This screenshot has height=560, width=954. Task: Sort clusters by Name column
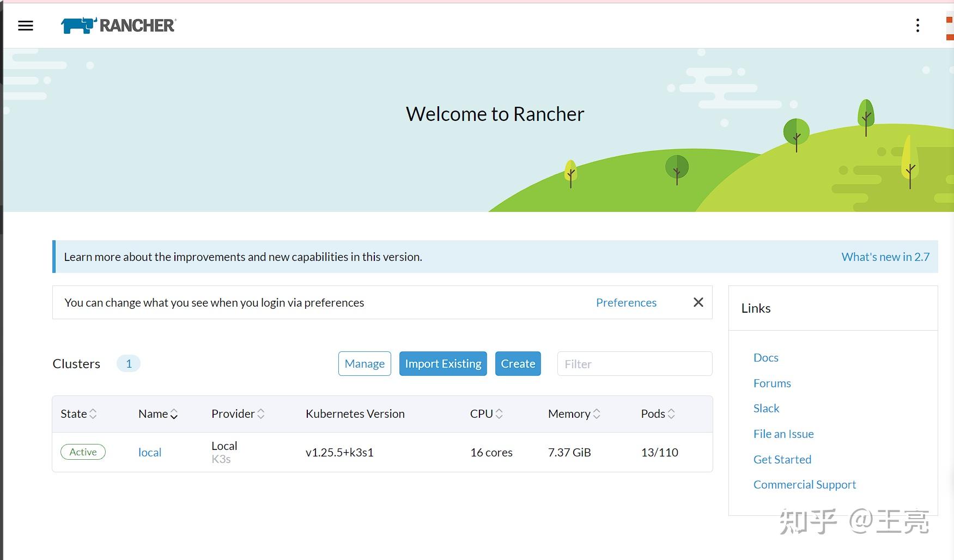pos(158,413)
